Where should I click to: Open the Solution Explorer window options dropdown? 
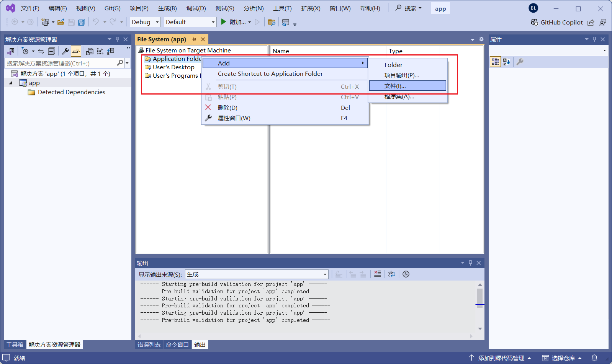coord(110,39)
